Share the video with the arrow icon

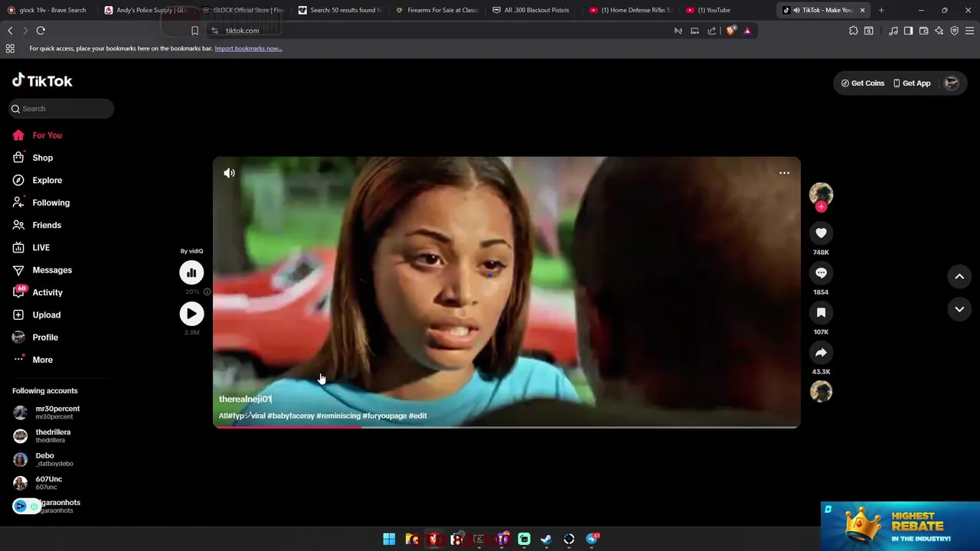821,352
